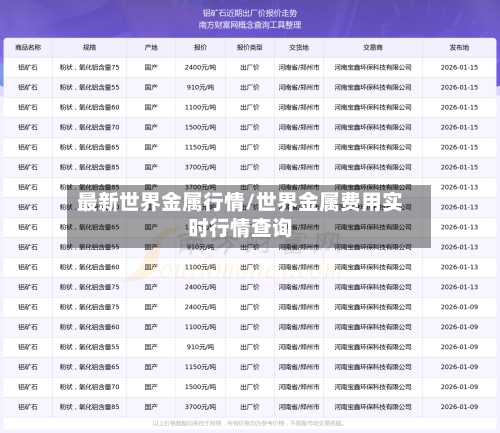Click the 2026-01-09 date in the 氧化铝含量75 row

click(459, 307)
